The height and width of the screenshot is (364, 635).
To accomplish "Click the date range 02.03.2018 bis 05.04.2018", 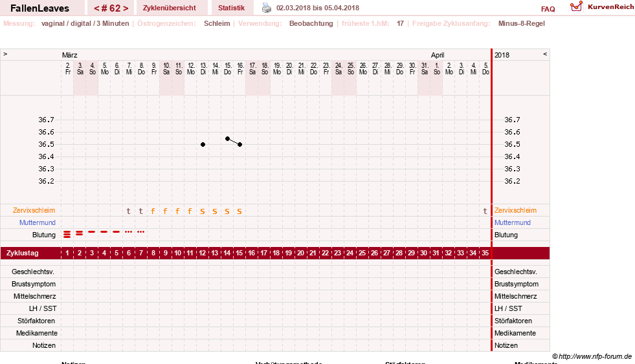I will [x=317, y=8].
